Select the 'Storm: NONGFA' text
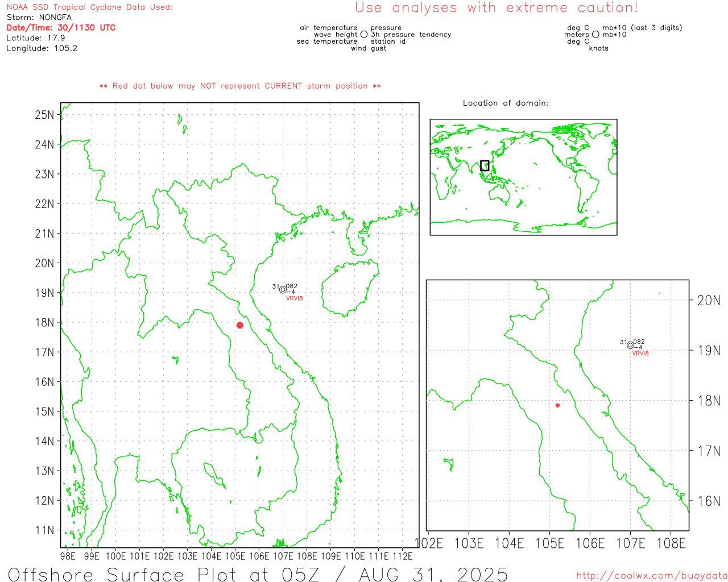 point(39,17)
